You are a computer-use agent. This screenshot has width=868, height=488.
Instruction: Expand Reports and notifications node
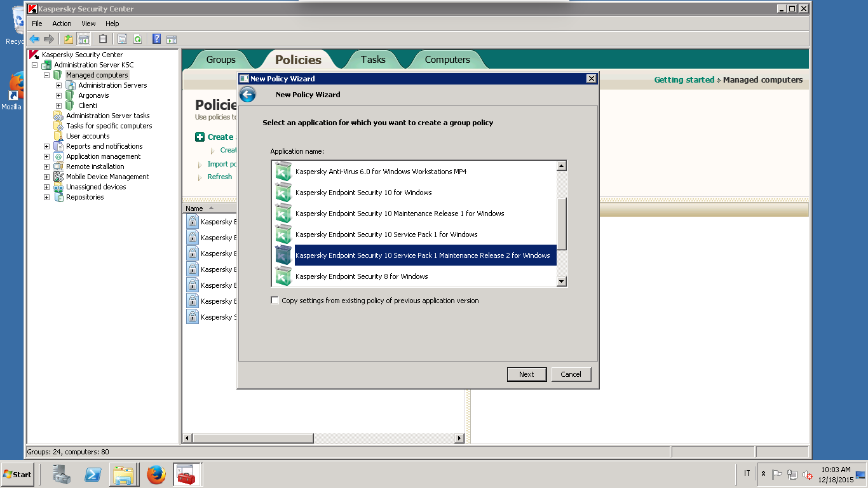click(46, 146)
